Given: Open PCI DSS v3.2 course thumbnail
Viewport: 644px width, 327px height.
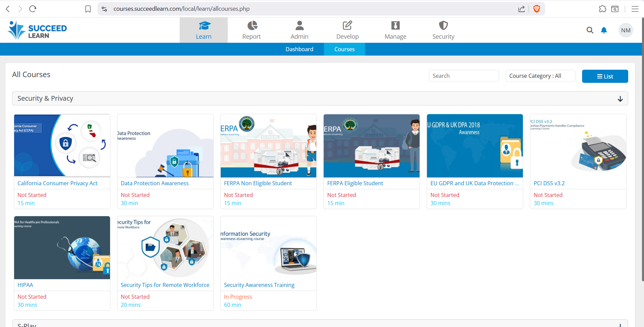Looking at the screenshot, I should (578, 145).
